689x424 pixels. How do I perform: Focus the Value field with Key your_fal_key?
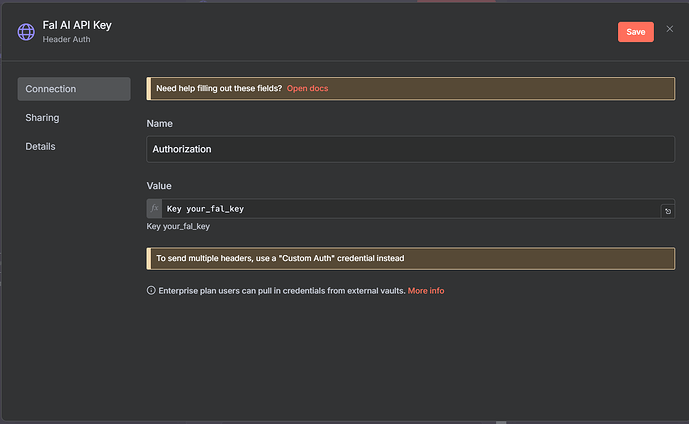pos(411,209)
